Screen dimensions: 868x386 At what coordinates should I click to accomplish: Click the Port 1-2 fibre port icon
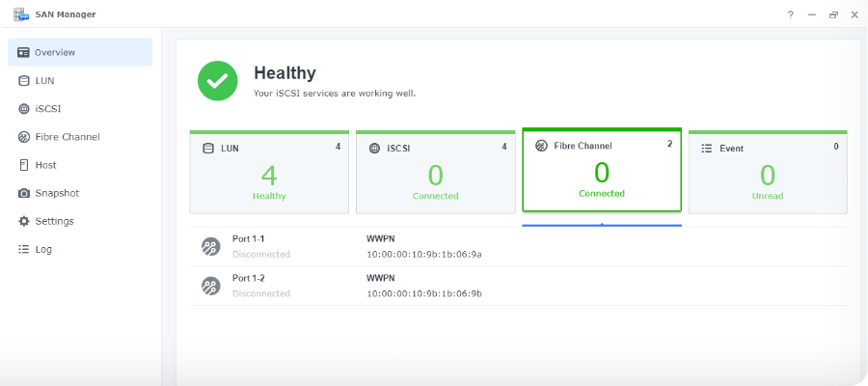(210, 286)
